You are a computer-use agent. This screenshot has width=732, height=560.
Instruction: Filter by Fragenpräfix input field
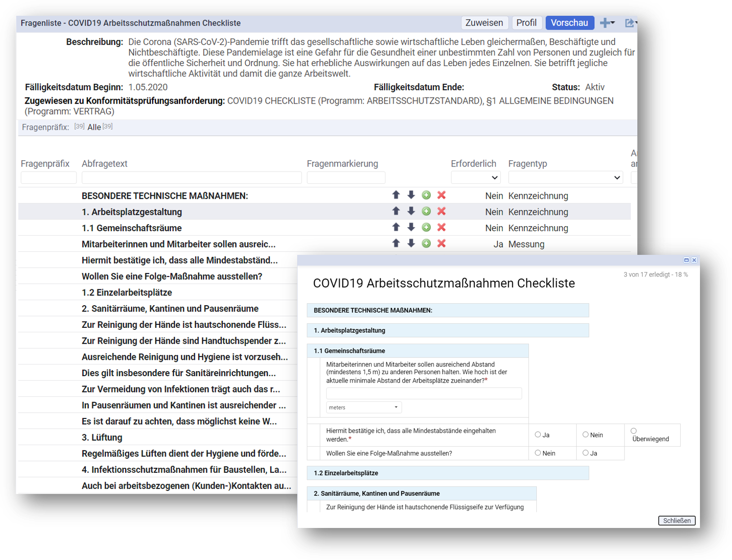point(48,177)
